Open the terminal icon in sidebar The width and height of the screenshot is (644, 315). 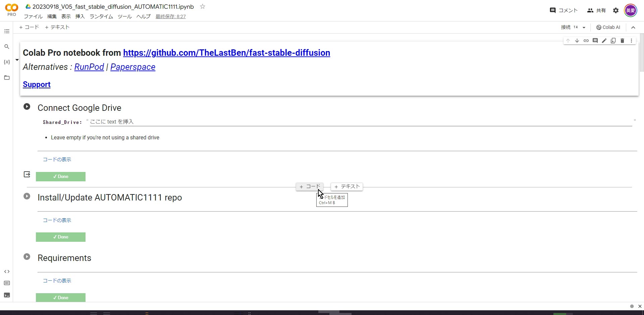pos(7,295)
